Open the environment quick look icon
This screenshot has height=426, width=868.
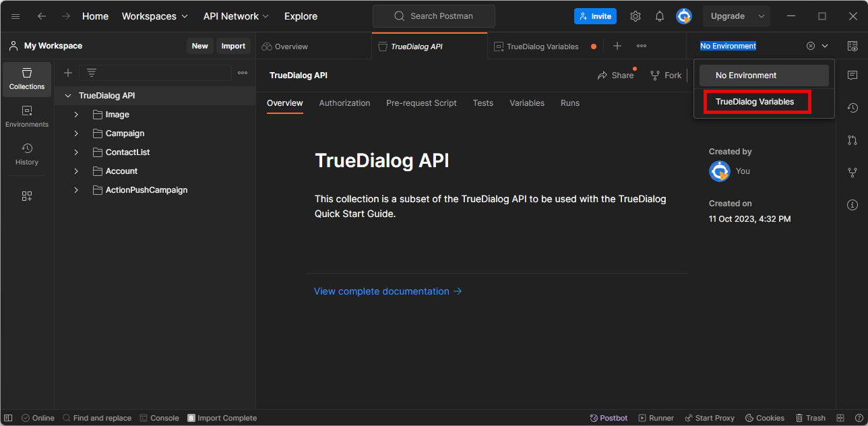(x=852, y=46)
